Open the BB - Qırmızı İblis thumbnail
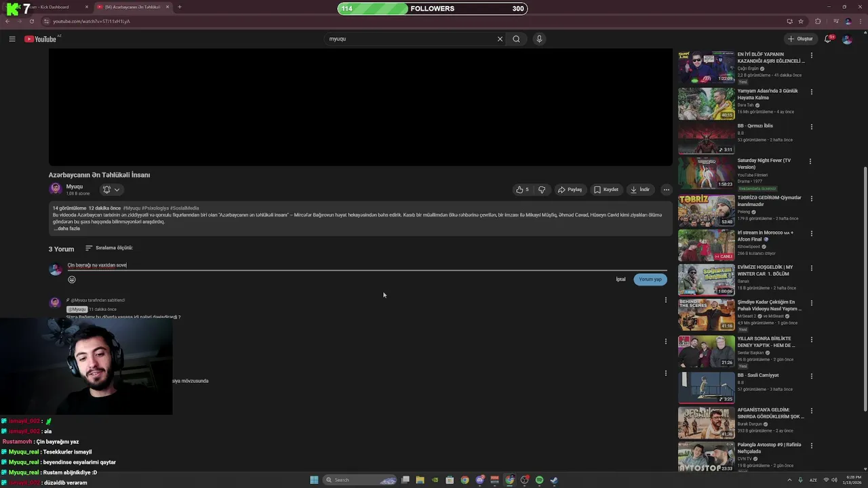This screenshot has width=868, height=488. [x=706, y=138]
